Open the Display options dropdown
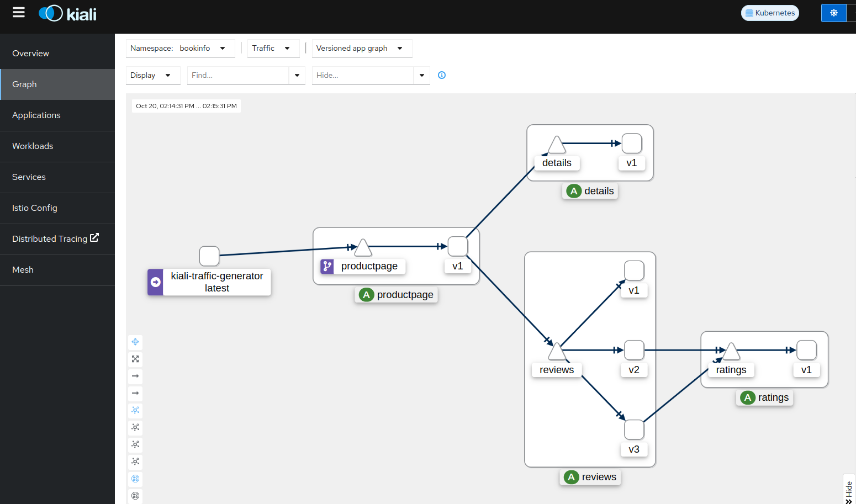This screenshot has width=856, height=504. 153,75
